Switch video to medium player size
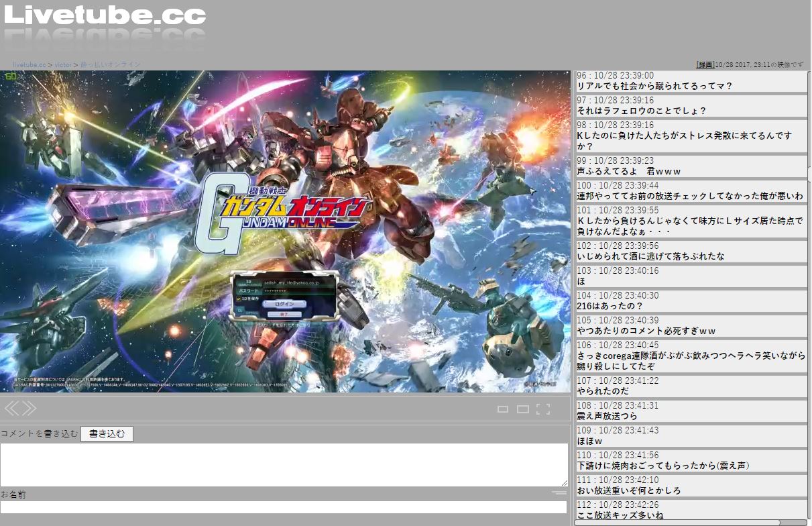Screen dimensions: 812x526 click(522, 409)
